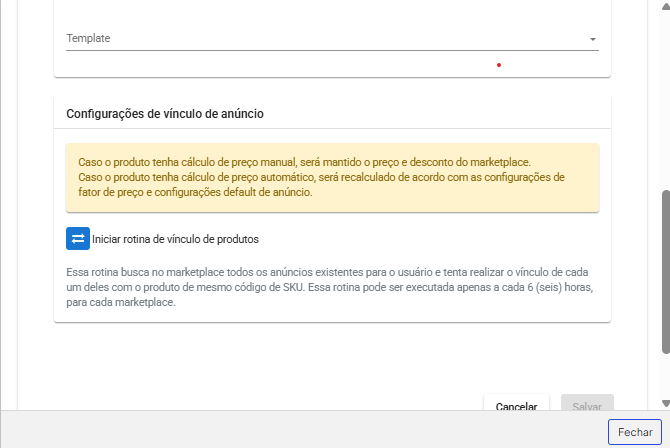670x448 pixels.
Task: Click the gray footer bar beside Fechar
Action: [x=300, y=431]
